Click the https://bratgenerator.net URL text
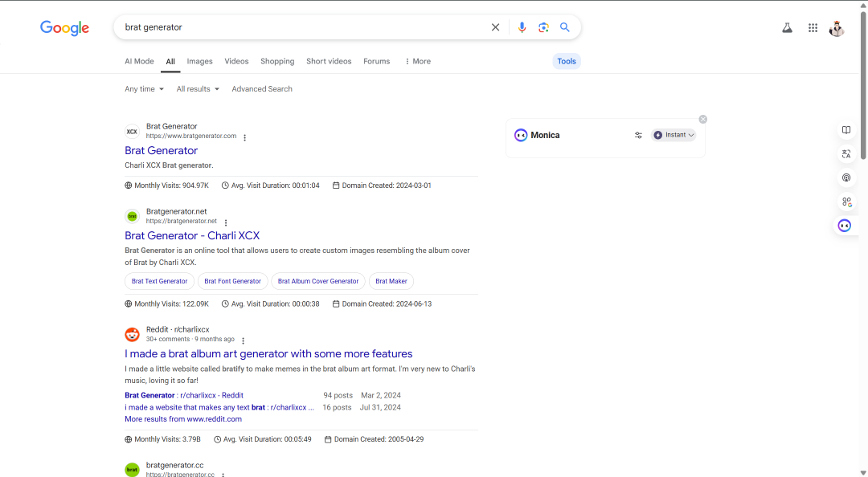Viewport: 868px width, 477px height. pos(182,221)
